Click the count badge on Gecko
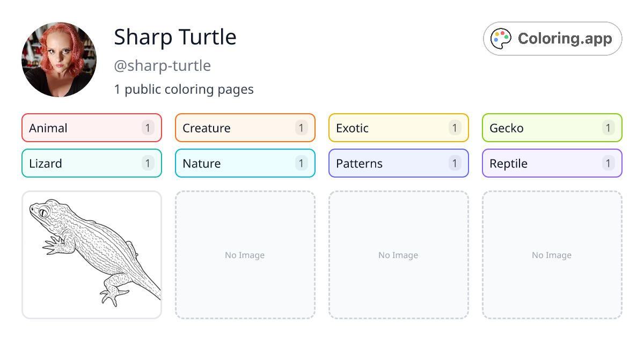 (x=608, y=128)
